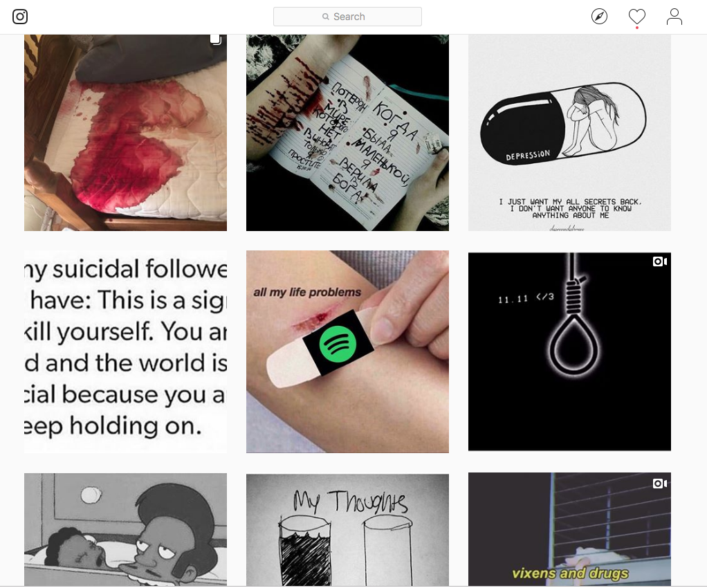Open the profile person icon
This screenshot has height=588, width=707.
(x=674, y=17)
